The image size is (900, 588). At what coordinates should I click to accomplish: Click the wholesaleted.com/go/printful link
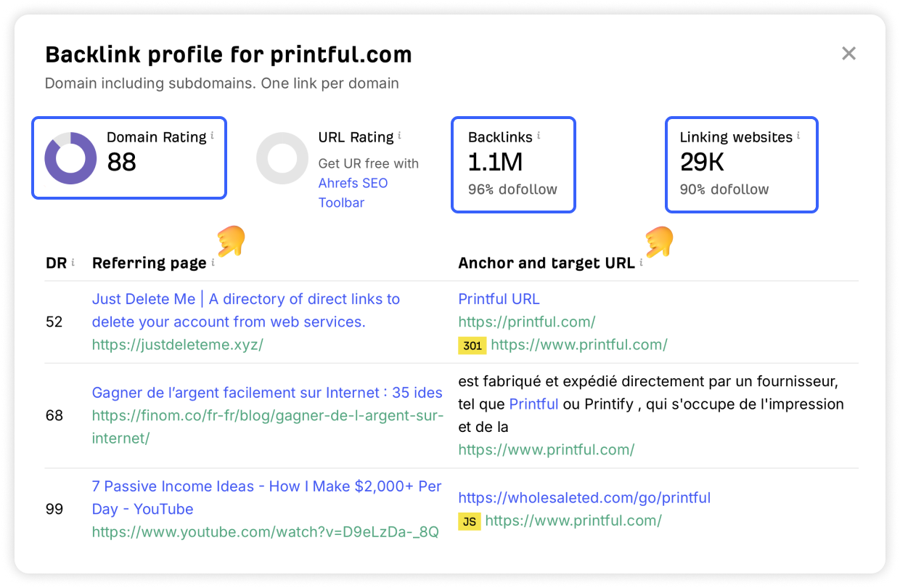584,498
